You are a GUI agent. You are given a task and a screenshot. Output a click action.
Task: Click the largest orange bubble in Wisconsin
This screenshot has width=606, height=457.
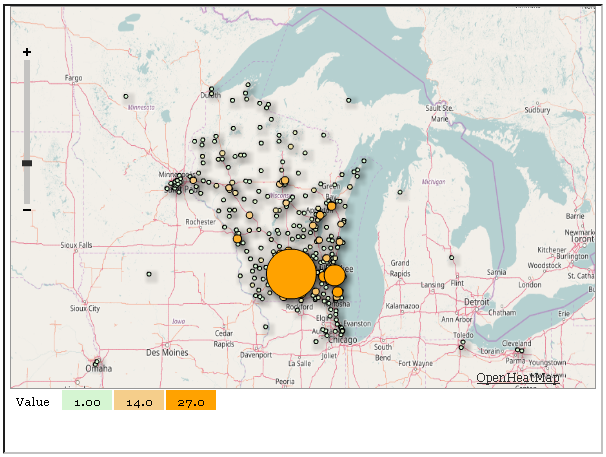(x=291, y=274)
